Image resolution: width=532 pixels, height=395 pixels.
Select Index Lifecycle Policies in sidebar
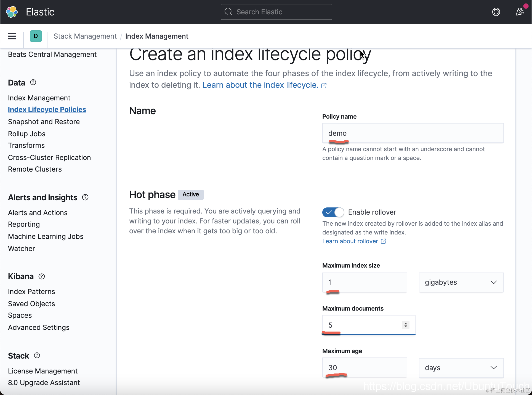point(47,110)
